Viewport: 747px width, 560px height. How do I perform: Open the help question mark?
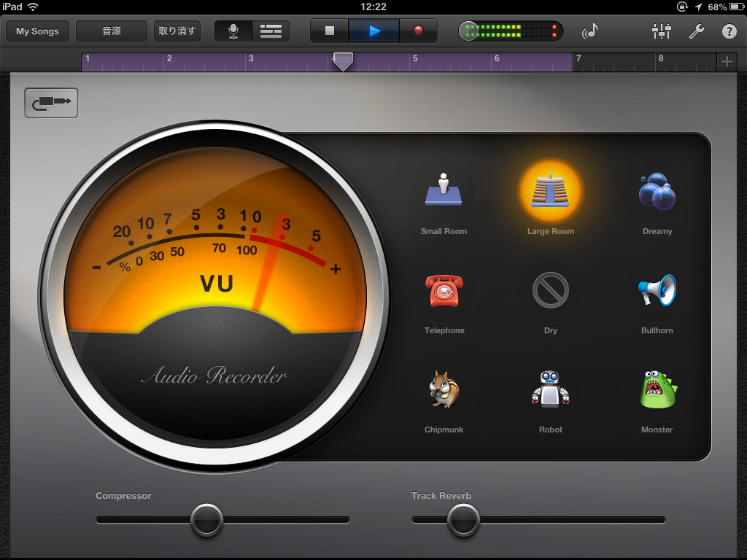(729, 31)
